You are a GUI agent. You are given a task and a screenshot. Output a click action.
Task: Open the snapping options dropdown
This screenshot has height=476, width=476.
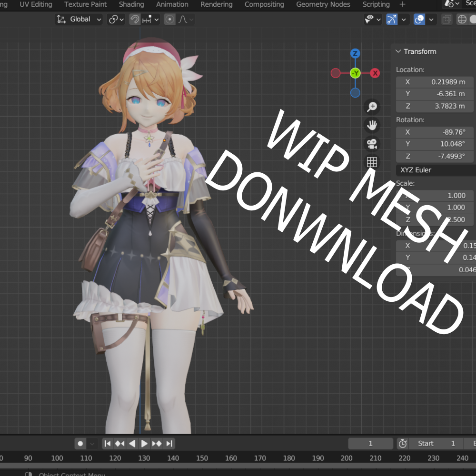click(x=150, y=20)
